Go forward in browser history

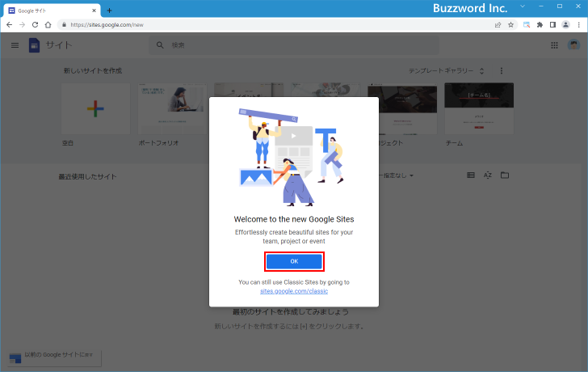[22, 25]
